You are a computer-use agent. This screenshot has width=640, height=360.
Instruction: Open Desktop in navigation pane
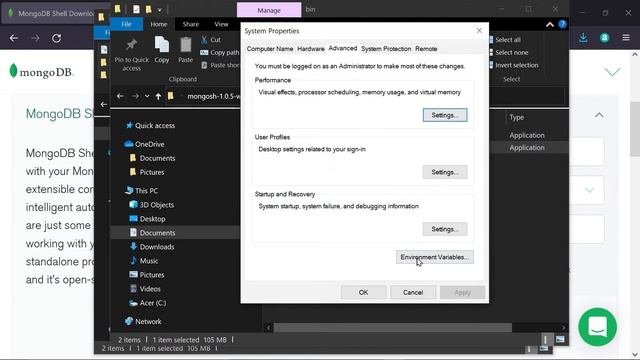[x=147, y=219]
